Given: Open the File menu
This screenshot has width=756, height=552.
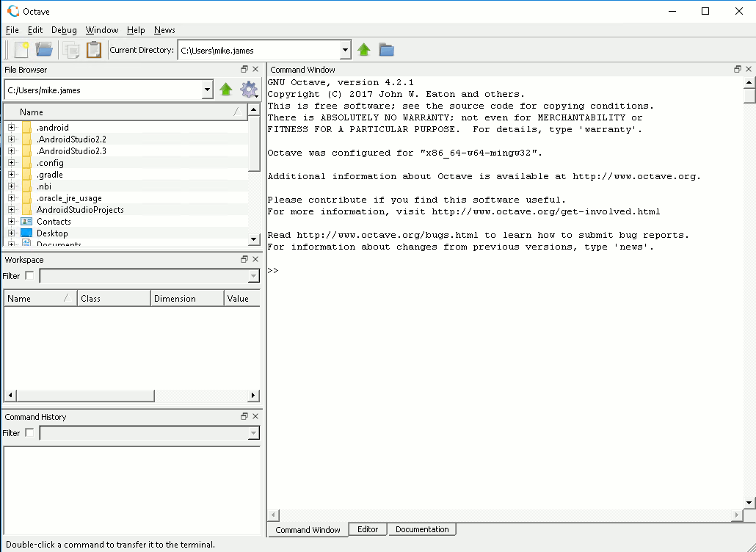Looking at the screenshot, I should point(12,30).
